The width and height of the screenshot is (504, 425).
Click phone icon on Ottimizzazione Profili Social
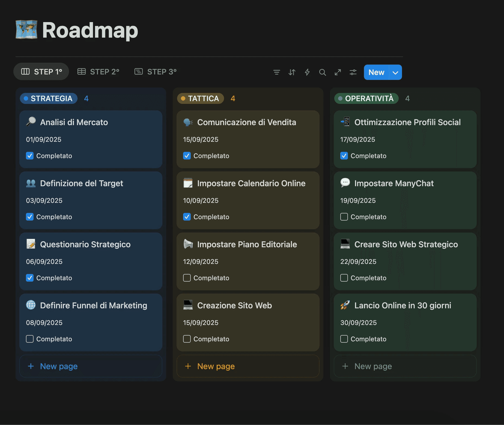345,122
